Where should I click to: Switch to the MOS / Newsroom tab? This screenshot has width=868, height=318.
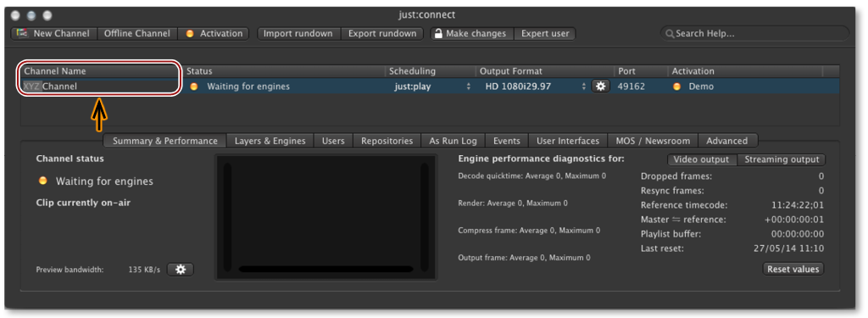[x=654, y=141]
